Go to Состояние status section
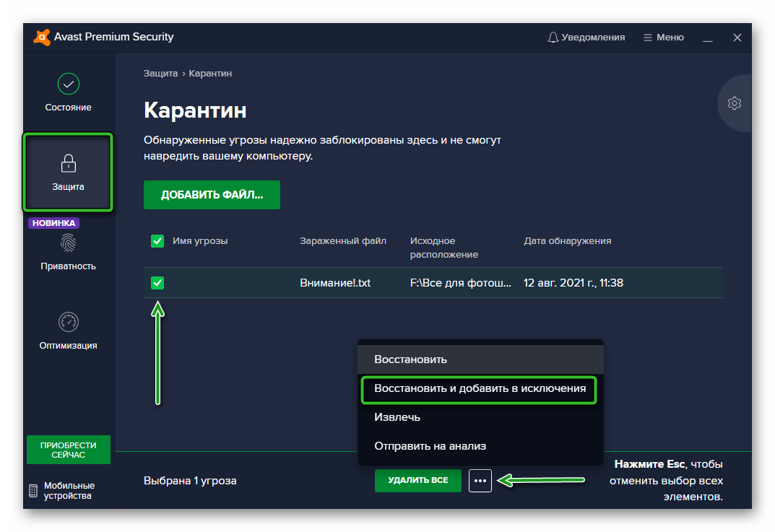Screen dimensions: 775x532 [68, 93]
